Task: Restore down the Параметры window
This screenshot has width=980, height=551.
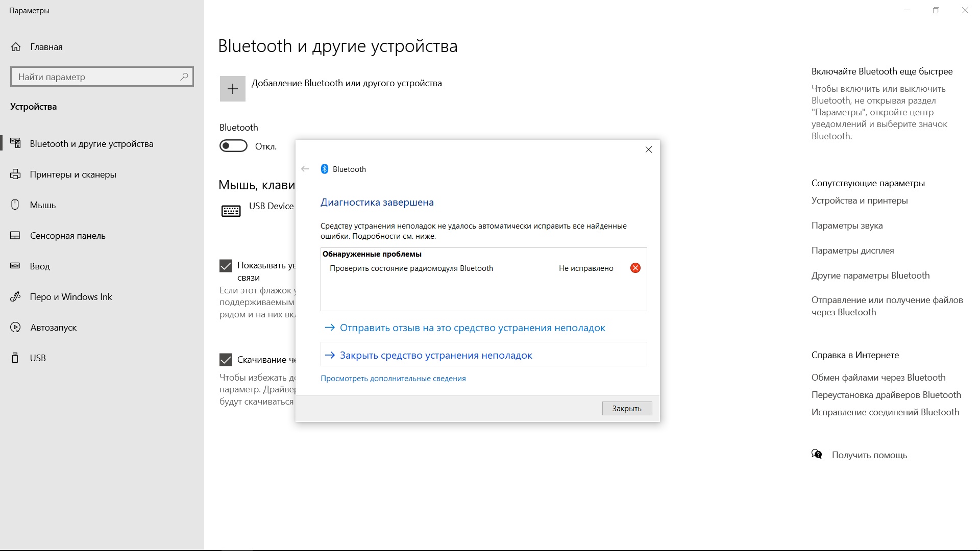Action: pyautogui.click(x=936, y=10)
